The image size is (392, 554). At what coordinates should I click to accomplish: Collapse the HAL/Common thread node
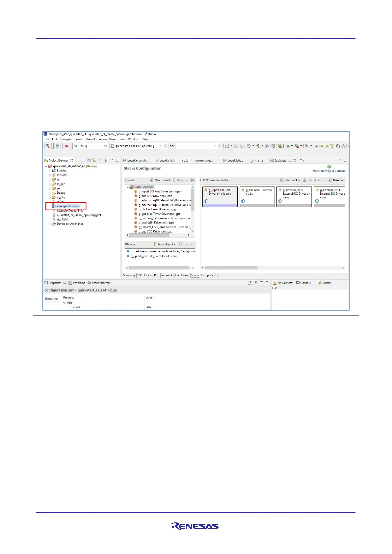tap(128, 187)
